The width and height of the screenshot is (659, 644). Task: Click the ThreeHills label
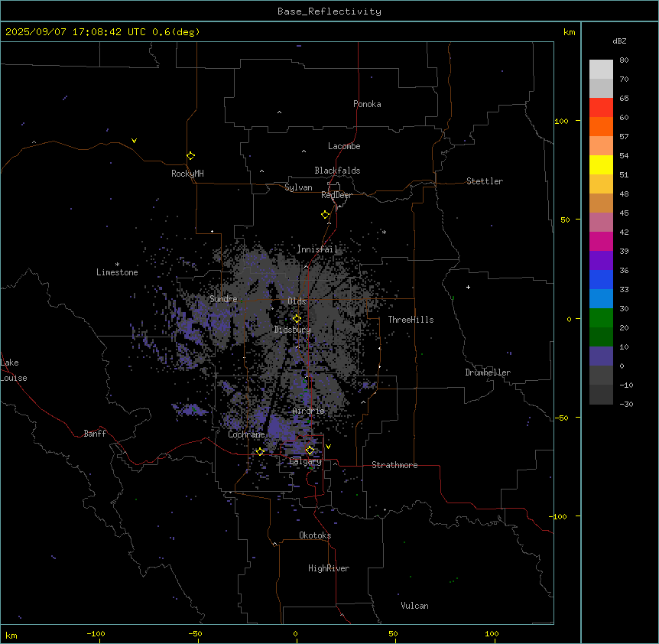[x=411, y=320]
